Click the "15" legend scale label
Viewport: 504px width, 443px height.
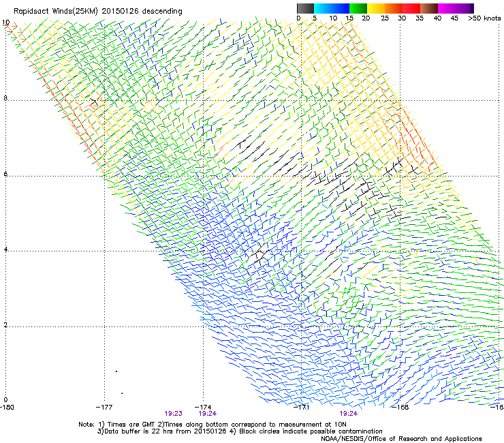coord(349,18)
